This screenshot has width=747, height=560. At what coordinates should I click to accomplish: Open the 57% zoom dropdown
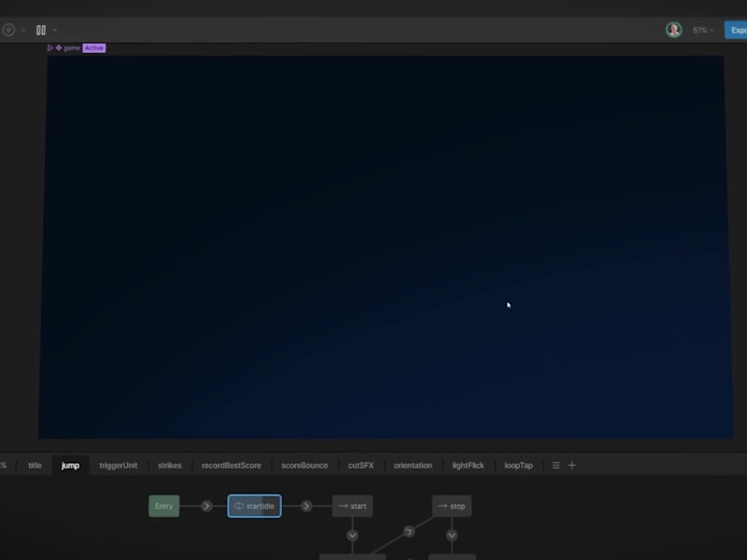tap(703, 30)
